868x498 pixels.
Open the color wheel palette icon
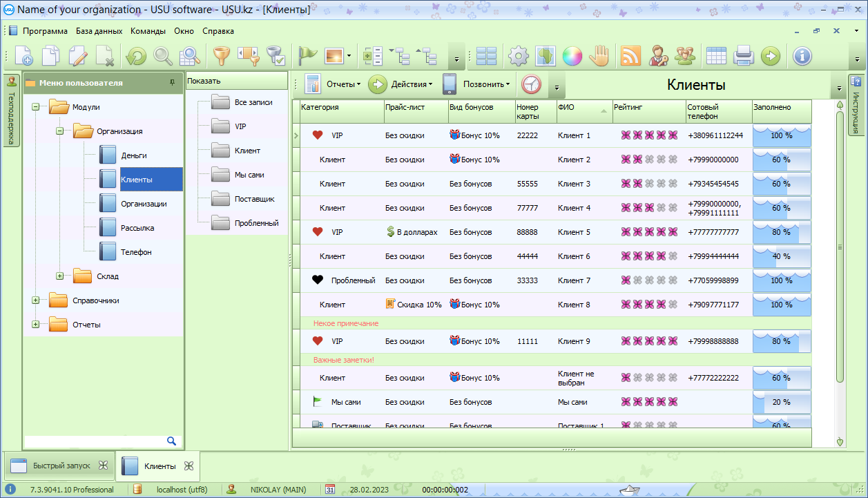pos(572,56)
